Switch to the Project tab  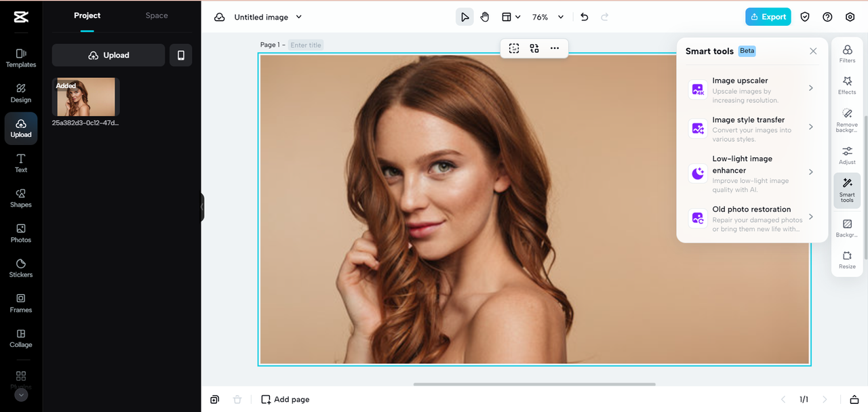pyautogui.click(x=87, y=16)
